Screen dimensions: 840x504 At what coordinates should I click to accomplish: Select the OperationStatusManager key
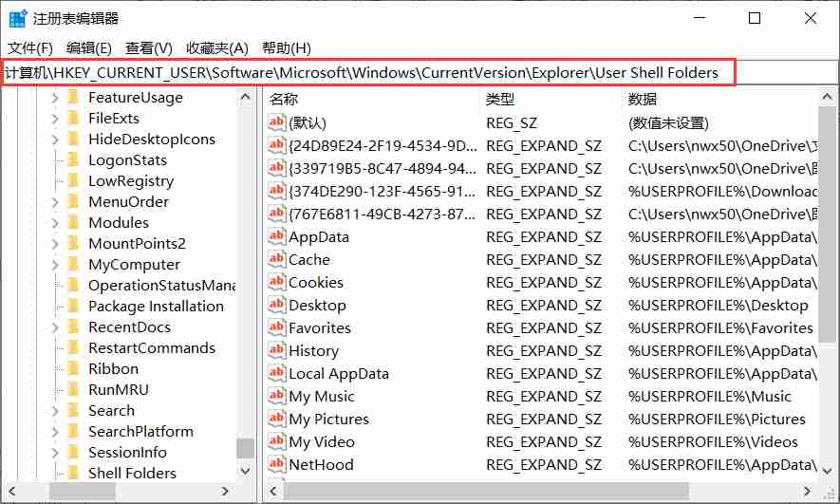coord(161,286)
